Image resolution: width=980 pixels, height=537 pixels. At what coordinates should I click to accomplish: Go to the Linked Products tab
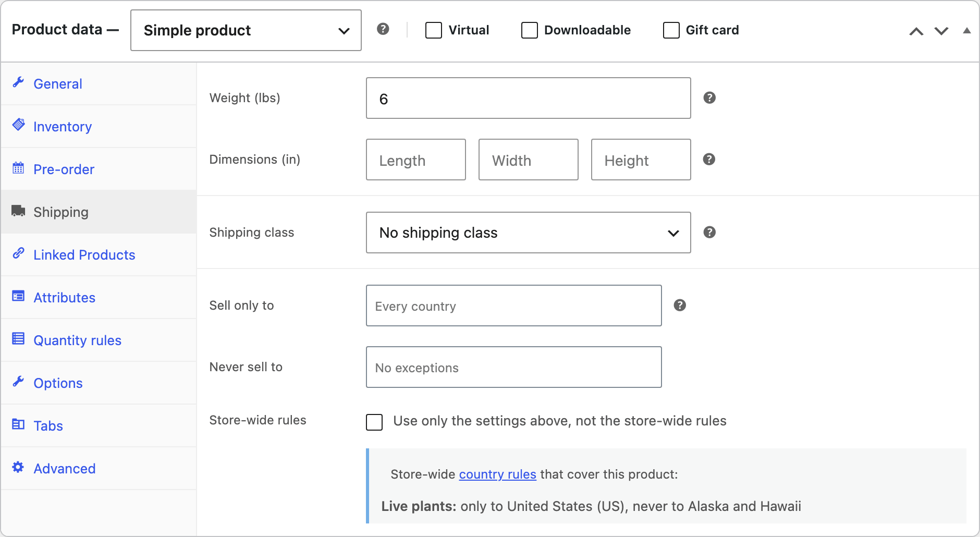click(x=99, y=255)
